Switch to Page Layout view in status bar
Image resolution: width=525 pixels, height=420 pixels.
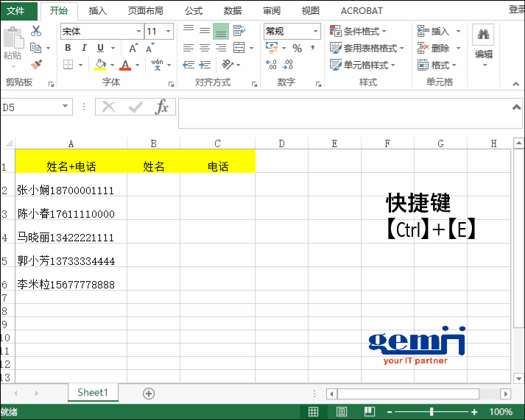pyautogui.click(x=341, y=412)
